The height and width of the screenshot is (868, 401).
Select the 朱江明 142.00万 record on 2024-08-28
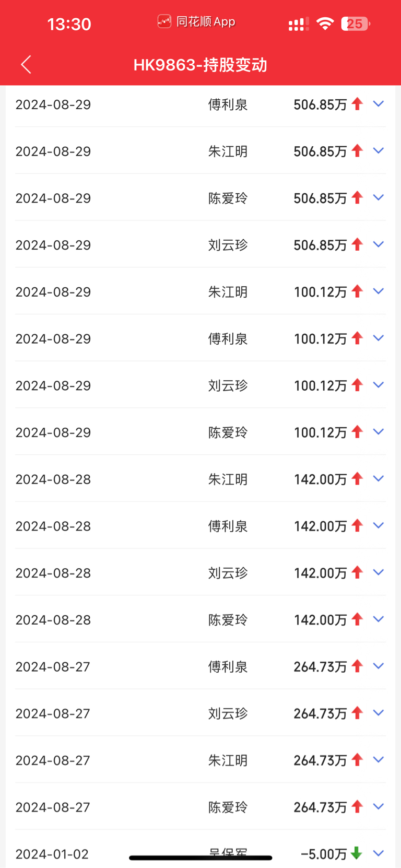(x=200, y=479)
